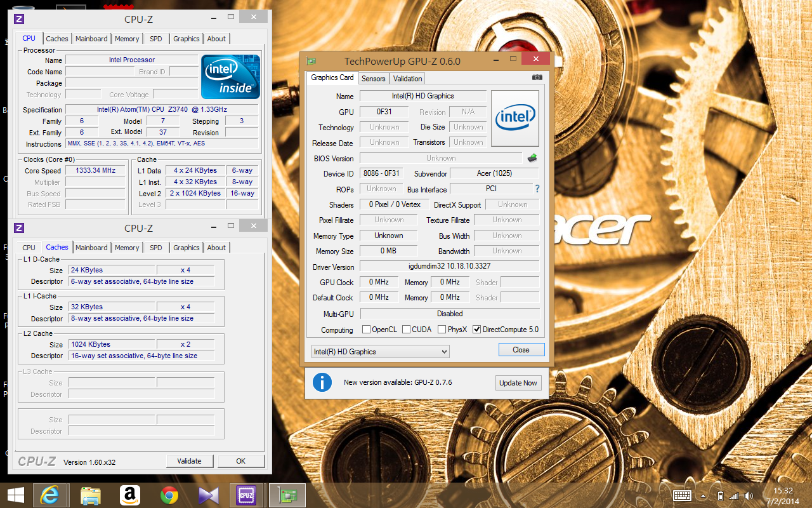
Task: Click the OK button in CPU-Z
Action: [241, 461]
